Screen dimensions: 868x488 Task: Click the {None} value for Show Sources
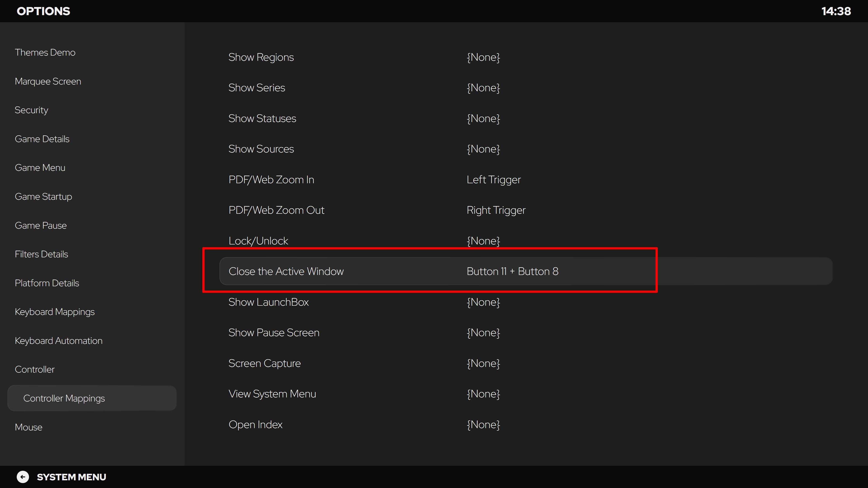pos(483,149)
